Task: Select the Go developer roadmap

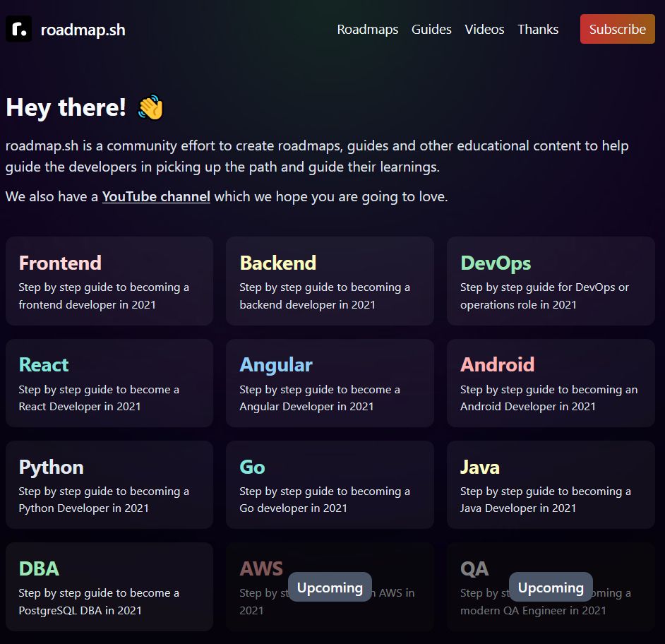Action: 330,484
